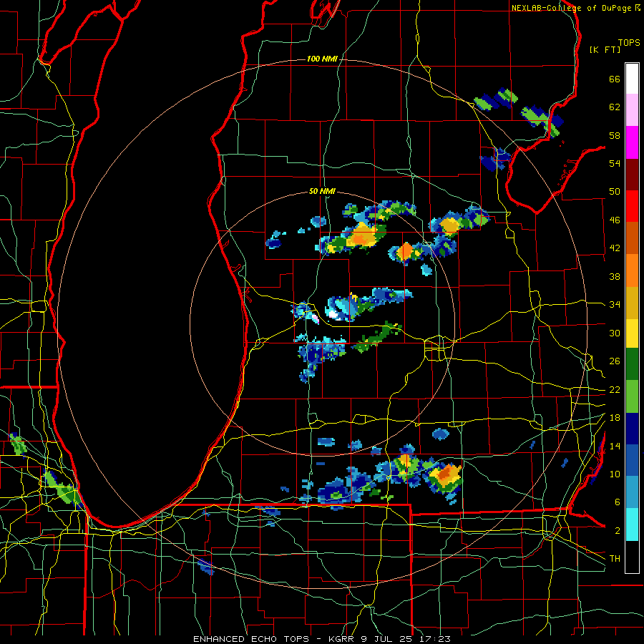Viewport: 644px width, 644px height.
Task: Click the ENHANCED ECHO TOPS title text
Action: pyautogui.click(x=250, y=639)
